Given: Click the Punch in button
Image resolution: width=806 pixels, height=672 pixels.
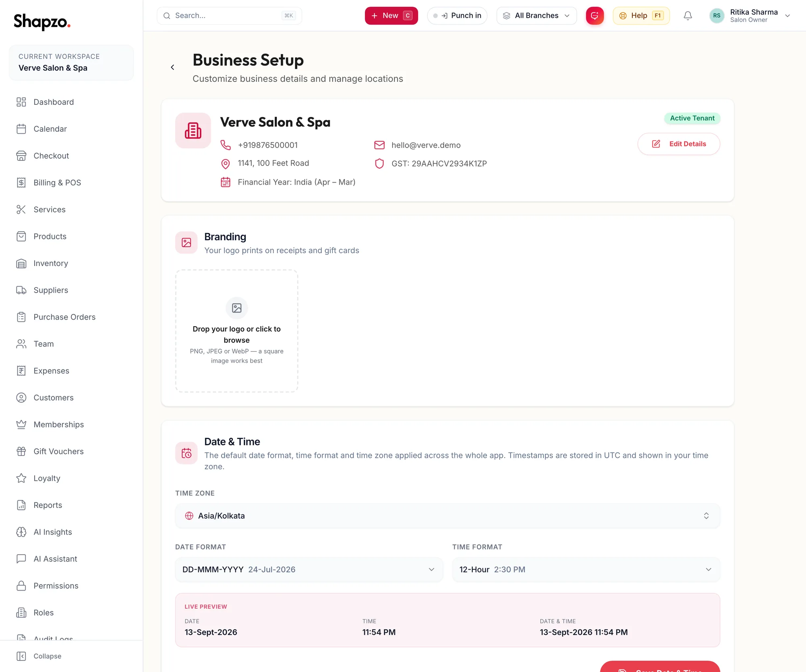Looking at the screenshot, I should (457, 16).
